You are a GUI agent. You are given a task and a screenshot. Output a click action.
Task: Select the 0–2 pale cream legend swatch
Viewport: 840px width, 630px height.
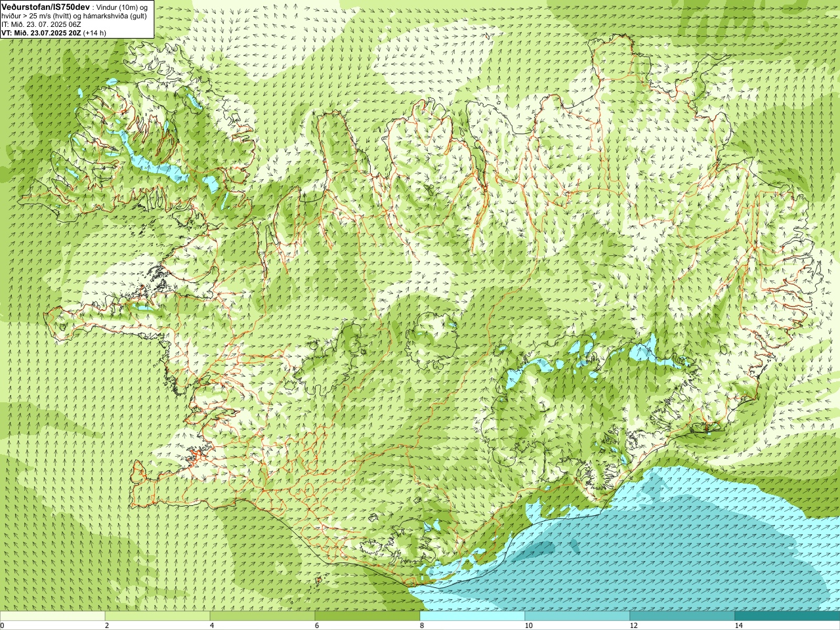pyautogui.click(x=52, y=616)
